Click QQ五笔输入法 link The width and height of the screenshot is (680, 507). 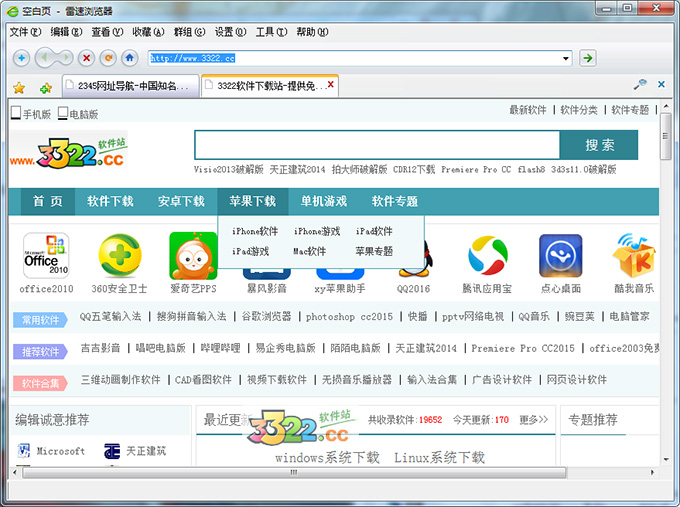coord(111,316)
